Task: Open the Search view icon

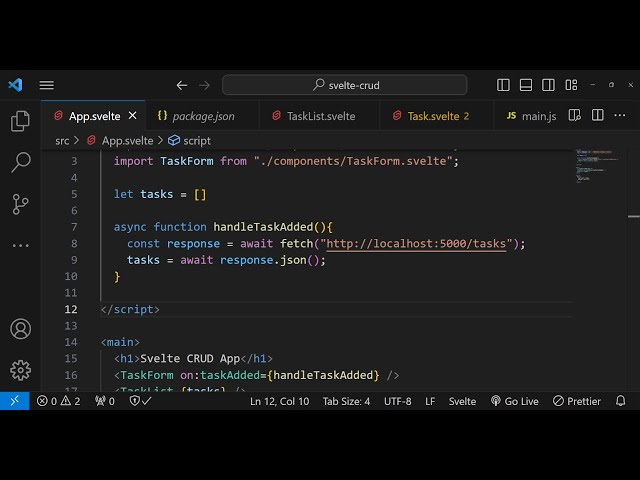Action: 20,162
